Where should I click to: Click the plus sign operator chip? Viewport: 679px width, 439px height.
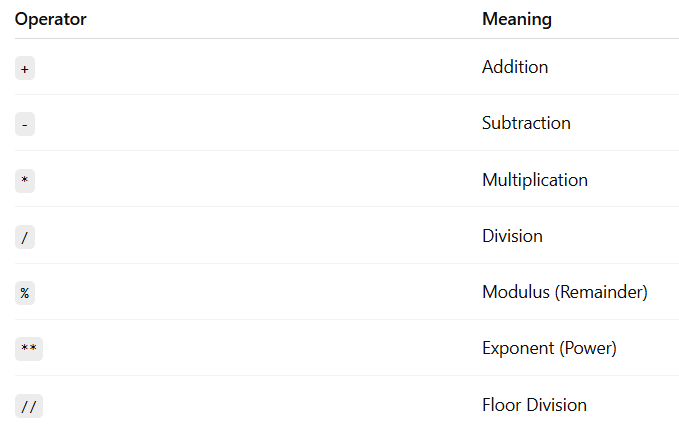click(x=25, y=68)
